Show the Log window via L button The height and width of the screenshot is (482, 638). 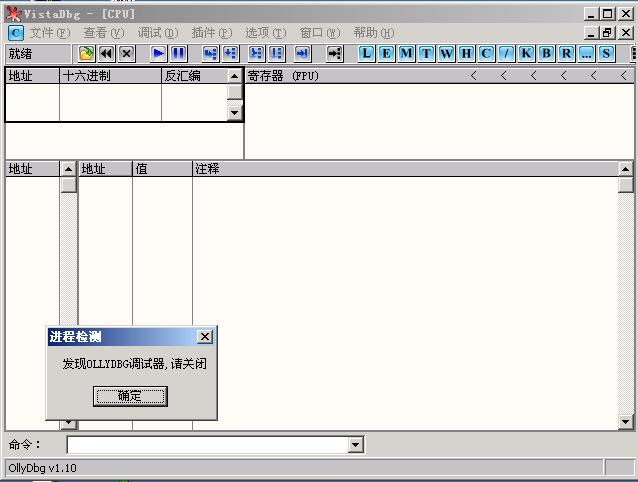(x=366, y=53)
